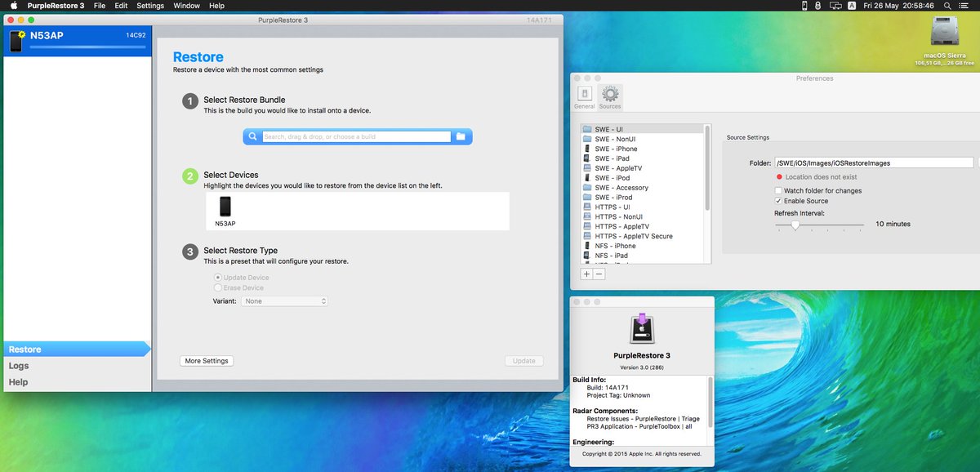Image resolution: width=980 pixels, height=472 pixels.
Task: Open the File menu
Action: pos(100,6)
